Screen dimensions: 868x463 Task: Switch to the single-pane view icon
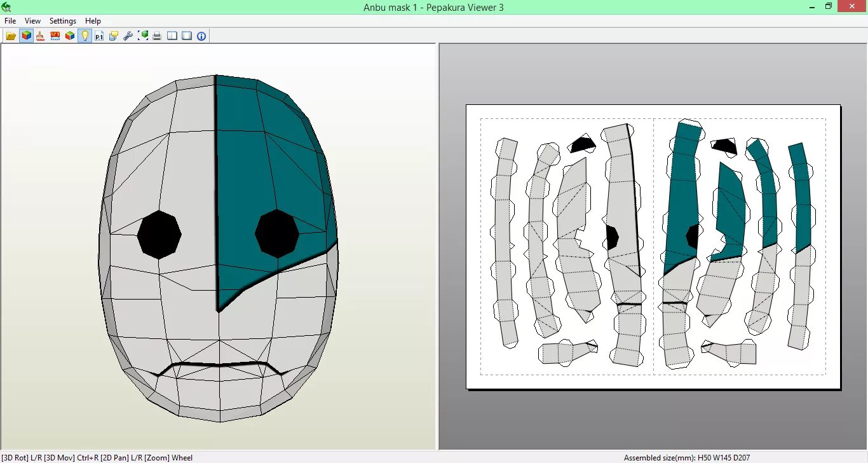(187, 36)
